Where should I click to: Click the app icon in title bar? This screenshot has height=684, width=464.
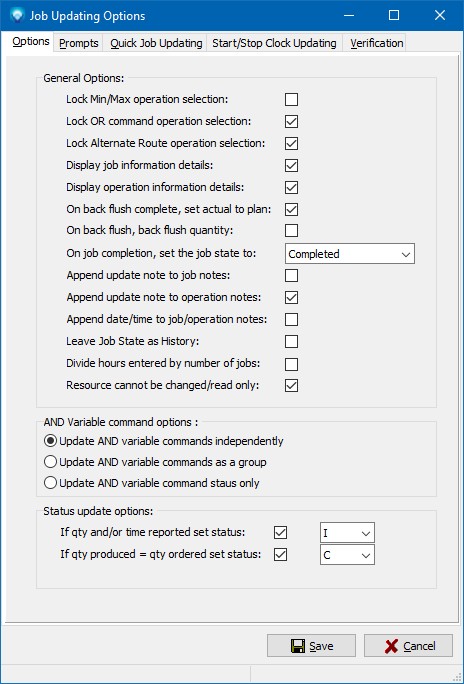[17, 15]
